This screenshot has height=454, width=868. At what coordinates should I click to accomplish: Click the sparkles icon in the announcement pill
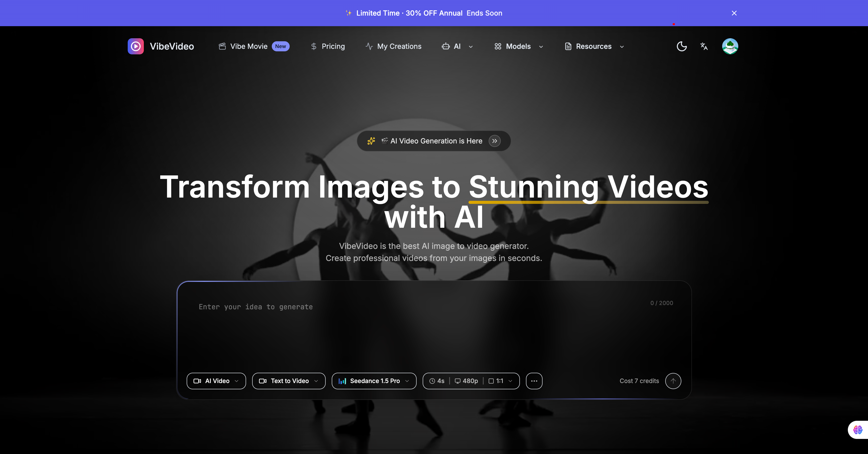point(371,141)
